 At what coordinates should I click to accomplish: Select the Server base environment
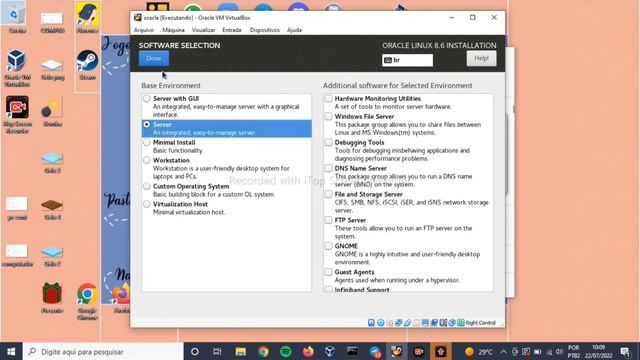(227, 129)
